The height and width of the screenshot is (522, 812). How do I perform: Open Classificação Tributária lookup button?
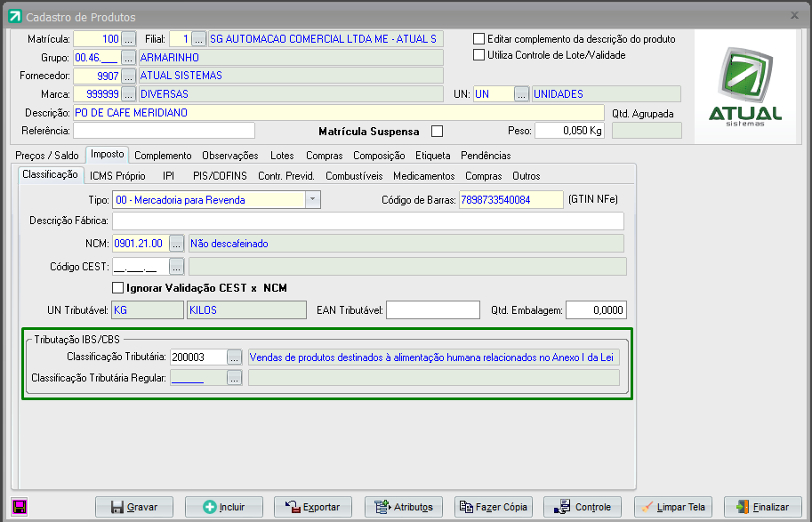tap(234, 357)
